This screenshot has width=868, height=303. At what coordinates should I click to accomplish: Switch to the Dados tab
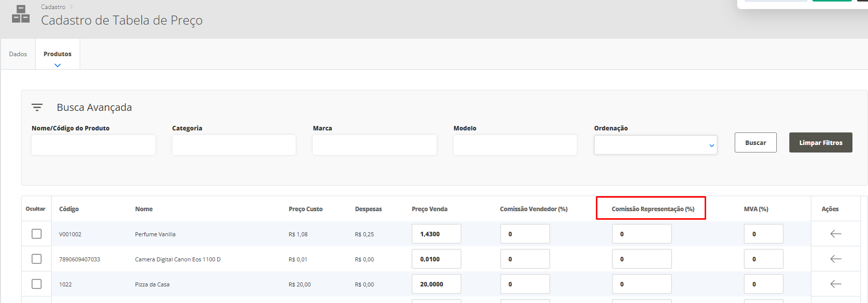[x=18, y=54]
